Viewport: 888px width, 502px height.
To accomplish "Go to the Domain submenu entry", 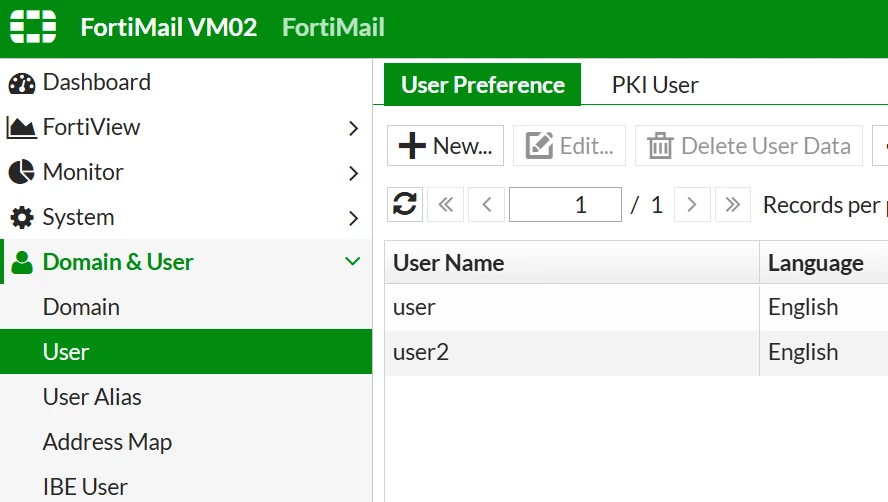I will click(x=186, y=307).
